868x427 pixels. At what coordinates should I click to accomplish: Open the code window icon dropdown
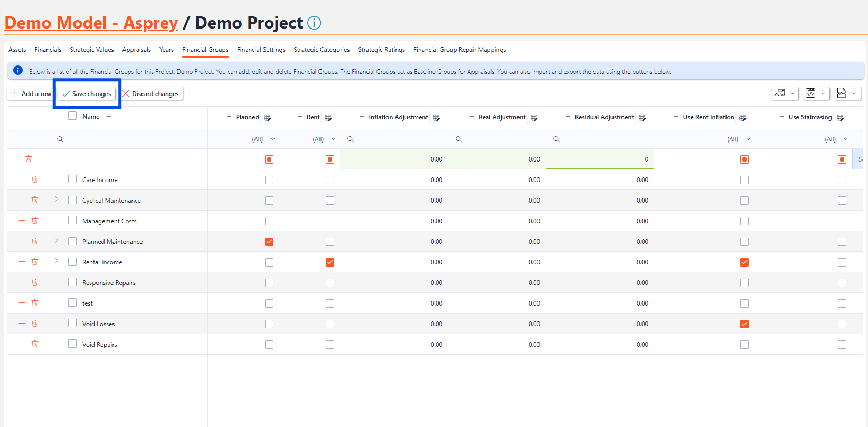816,93
